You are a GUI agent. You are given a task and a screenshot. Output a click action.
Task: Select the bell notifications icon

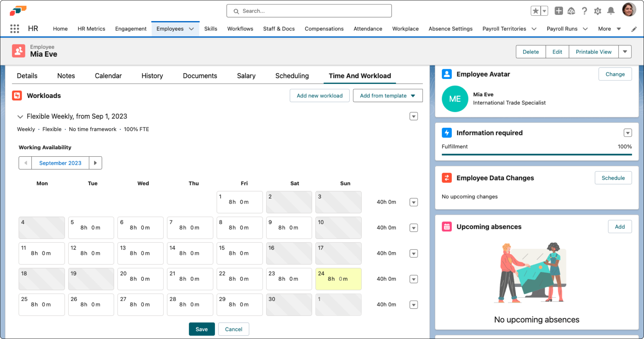coord(611,11)
